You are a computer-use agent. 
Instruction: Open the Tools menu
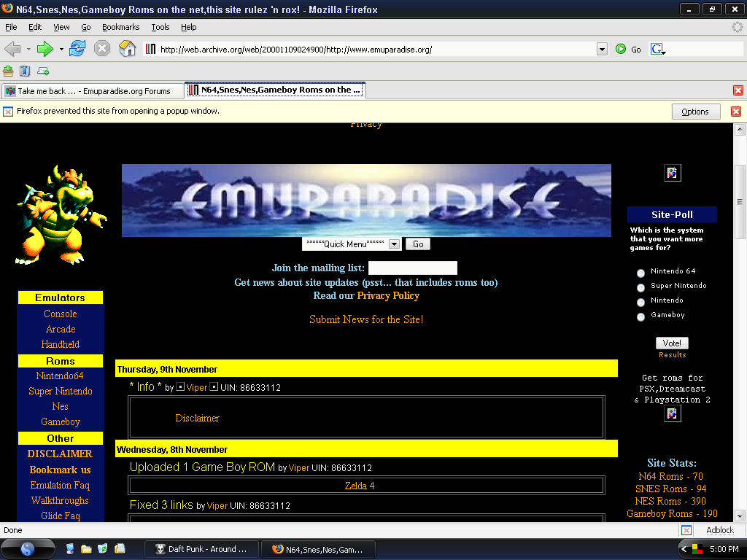pos(160,27)
